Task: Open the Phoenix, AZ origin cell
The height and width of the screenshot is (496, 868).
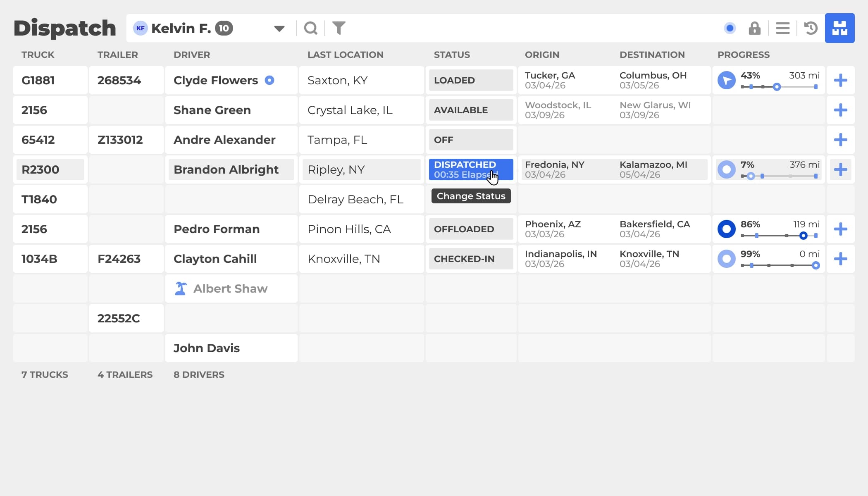Action: [553, 229]
